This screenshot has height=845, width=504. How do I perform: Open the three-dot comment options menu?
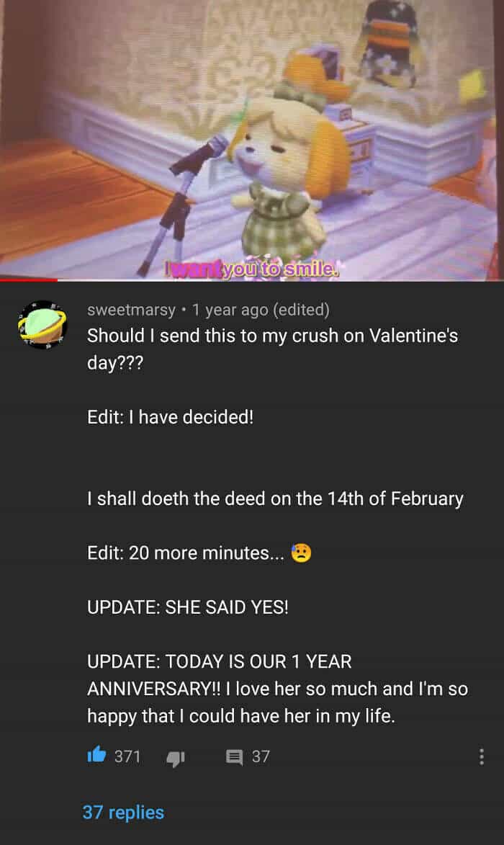pyautogui.click(x=482, y=756)
